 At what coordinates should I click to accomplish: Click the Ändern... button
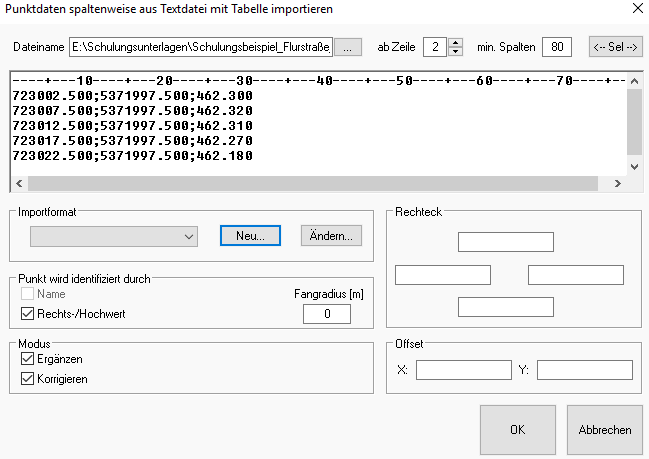(x=331, y=236)
